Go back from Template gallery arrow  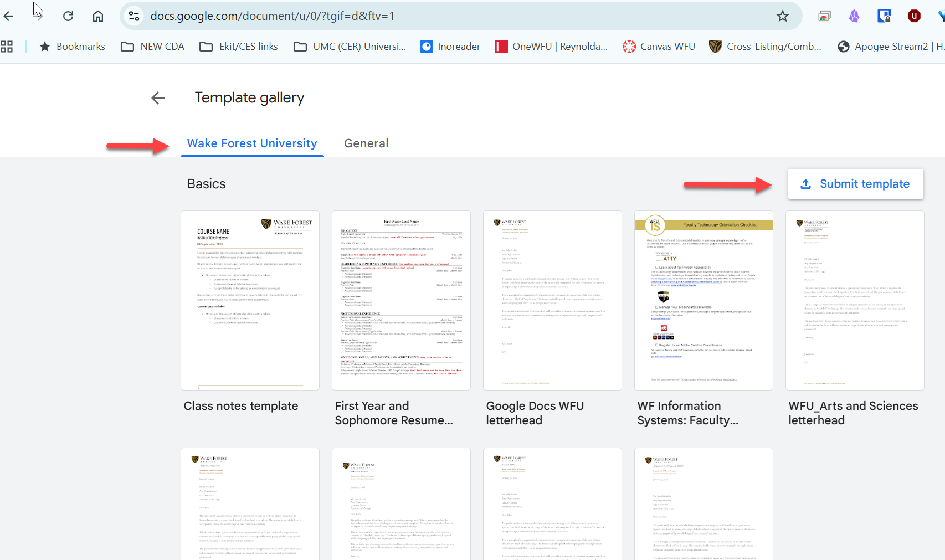[158, 98]
